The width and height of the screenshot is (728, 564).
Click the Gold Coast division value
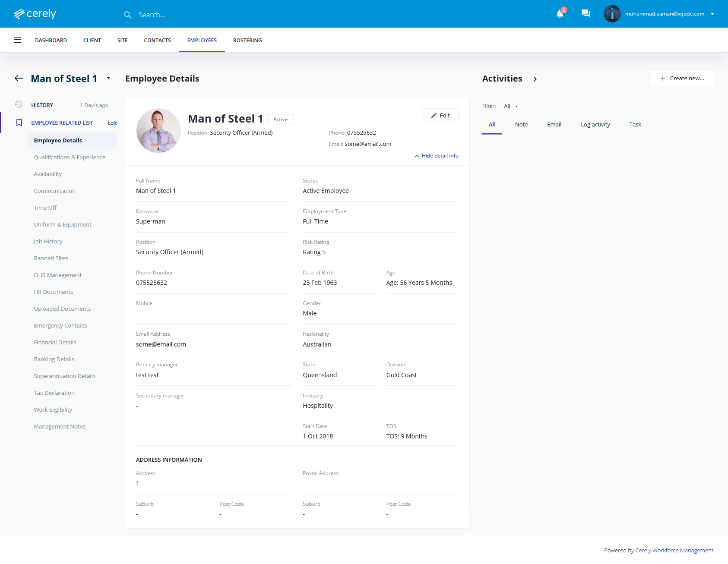pos(402,375)
